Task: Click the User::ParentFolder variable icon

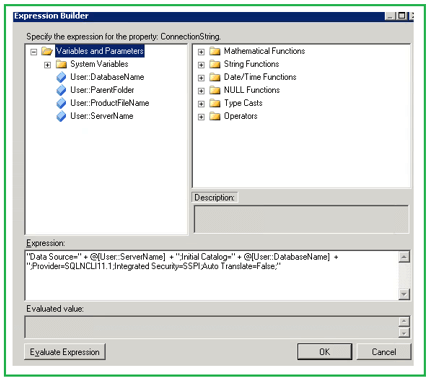Action: tap(61, 90)
